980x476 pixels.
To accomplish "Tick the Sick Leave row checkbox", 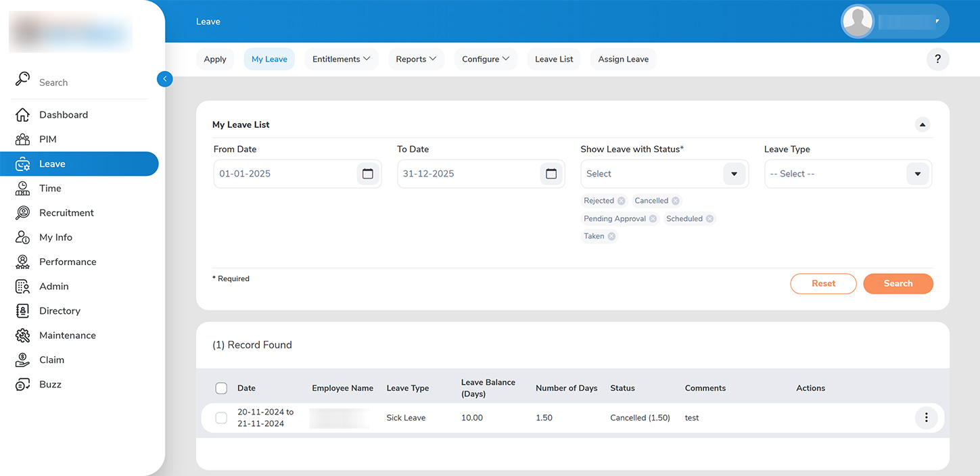I will tap(221, 418).
